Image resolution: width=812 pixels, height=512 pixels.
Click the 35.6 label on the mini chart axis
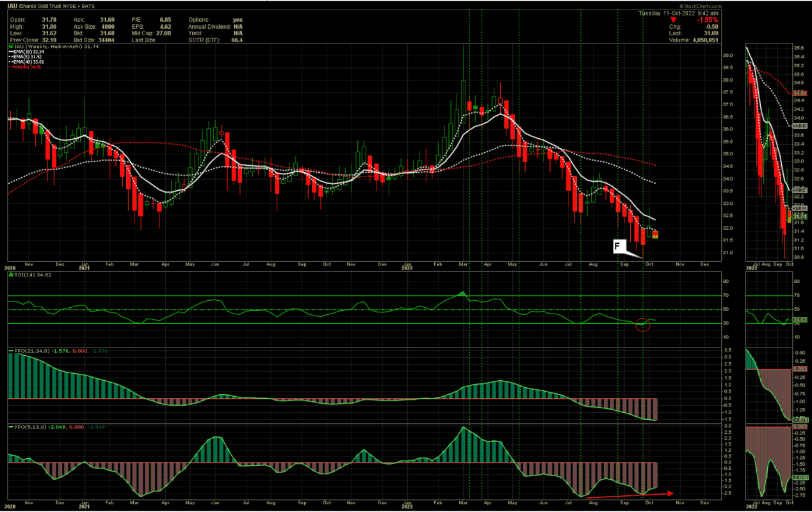(798, 48)
